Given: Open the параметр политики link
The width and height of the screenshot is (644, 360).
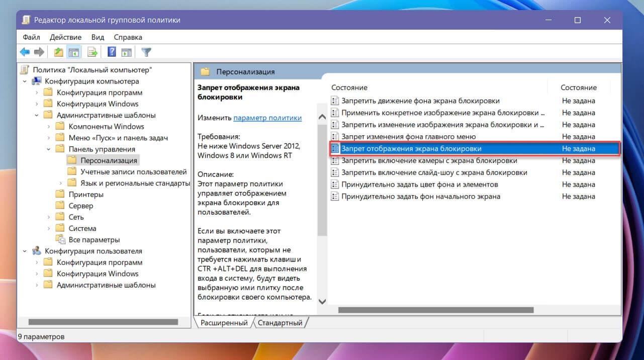Looking at the screenshot, I should point(267,118).
